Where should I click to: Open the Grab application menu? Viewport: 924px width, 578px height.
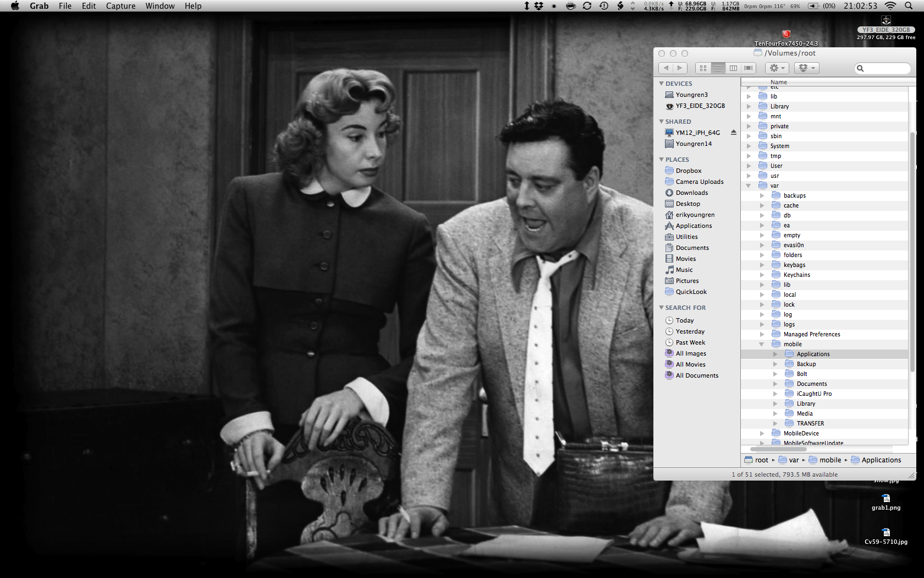point(39,6)
